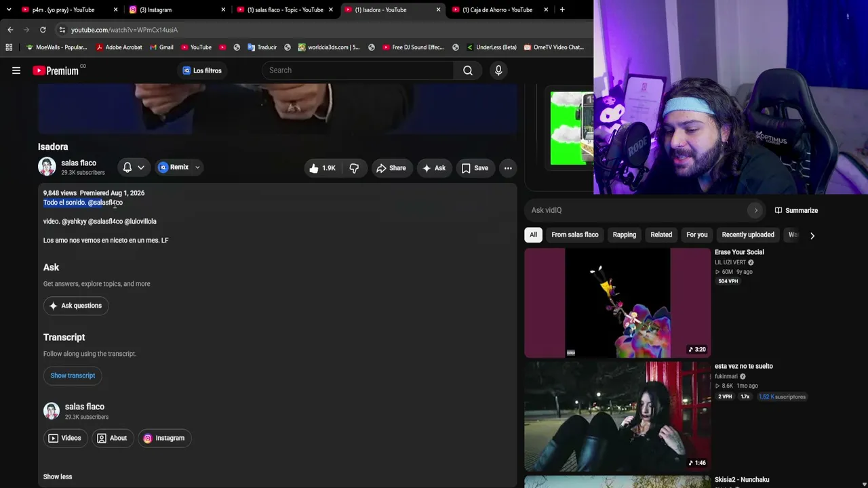
Task: Click Ask questions button
Action: [x=75, y=306]
